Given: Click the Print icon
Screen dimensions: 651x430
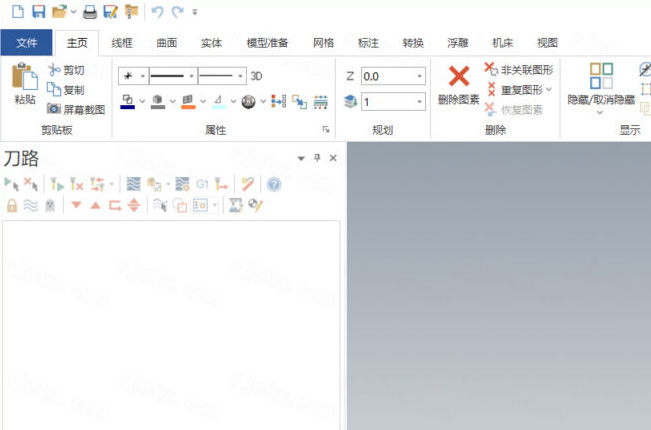Looking at the screenshot, I should [90, 12].
